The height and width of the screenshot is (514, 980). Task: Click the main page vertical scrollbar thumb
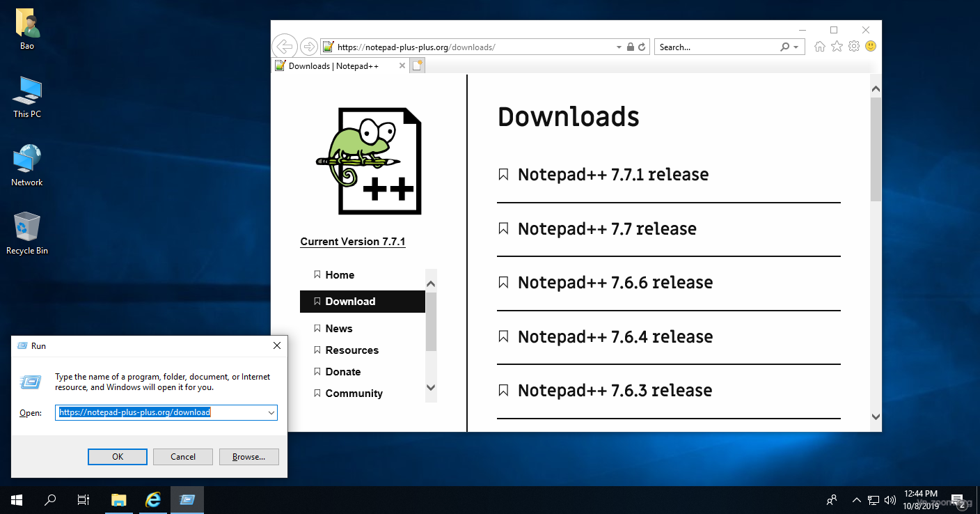[876, 150]
